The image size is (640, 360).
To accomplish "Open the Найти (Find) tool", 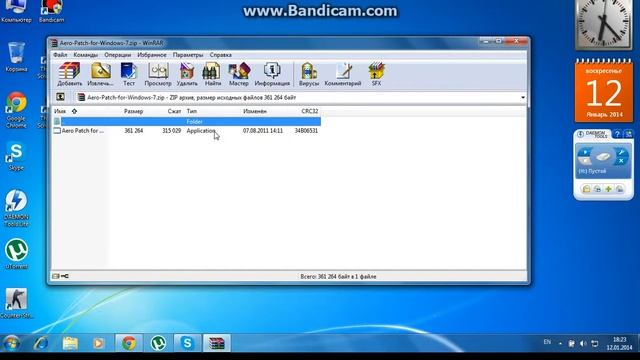I will point(212,74).
